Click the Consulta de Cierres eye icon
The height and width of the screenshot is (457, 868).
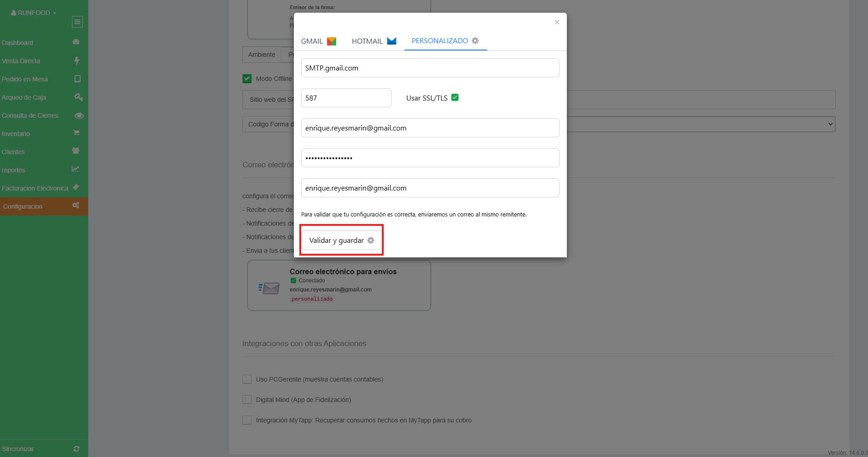tap(79, 116)
